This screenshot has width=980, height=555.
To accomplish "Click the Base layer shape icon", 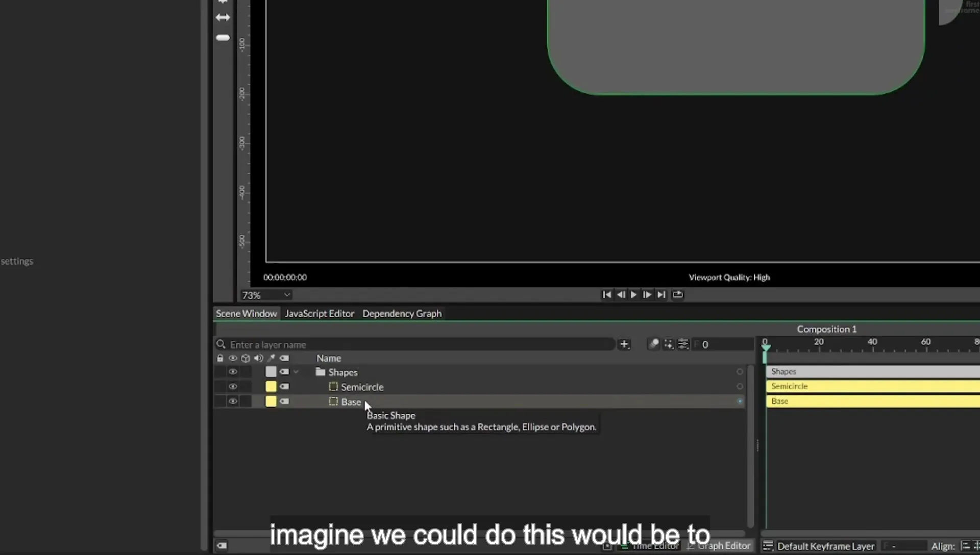I will pos(333,401).
